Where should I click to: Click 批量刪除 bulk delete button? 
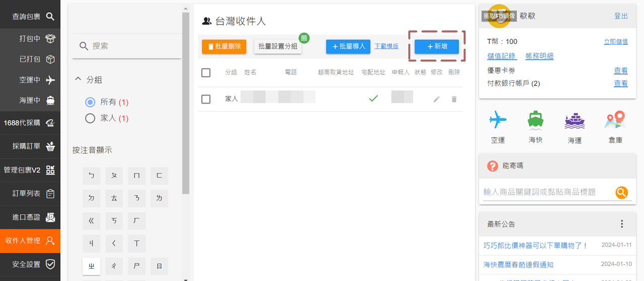click(x=224, y=46)
